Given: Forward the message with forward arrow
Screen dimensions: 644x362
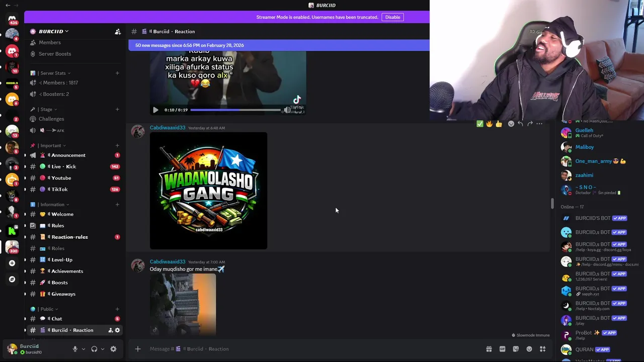Looking at the screenshot, I should [530, 124].
